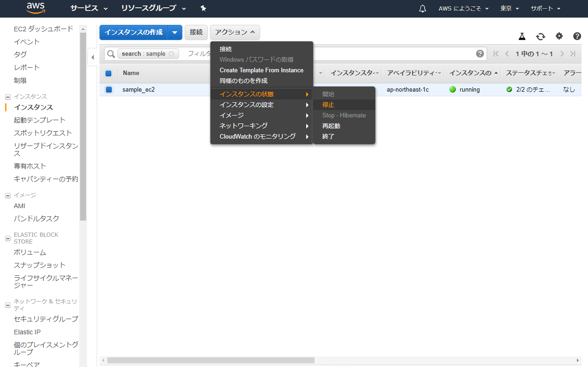Open タグ in the sidebar

pos(20,54)
